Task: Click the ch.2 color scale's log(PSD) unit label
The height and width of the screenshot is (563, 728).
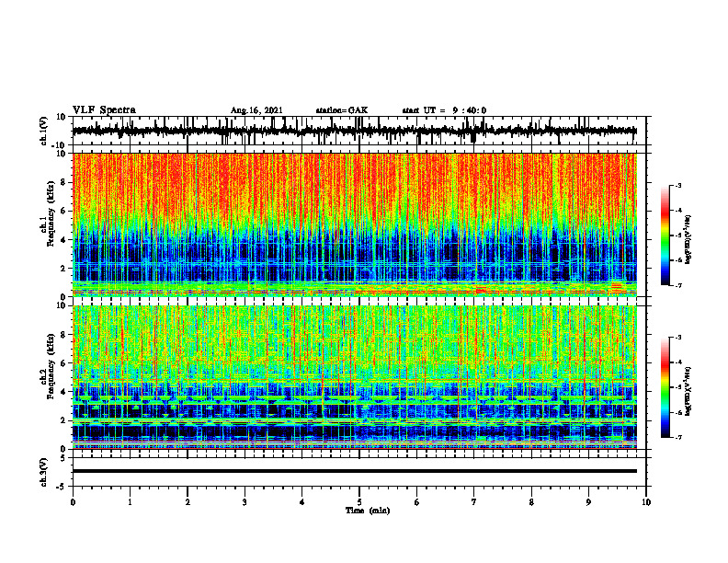Action: [x=689, y=392]
